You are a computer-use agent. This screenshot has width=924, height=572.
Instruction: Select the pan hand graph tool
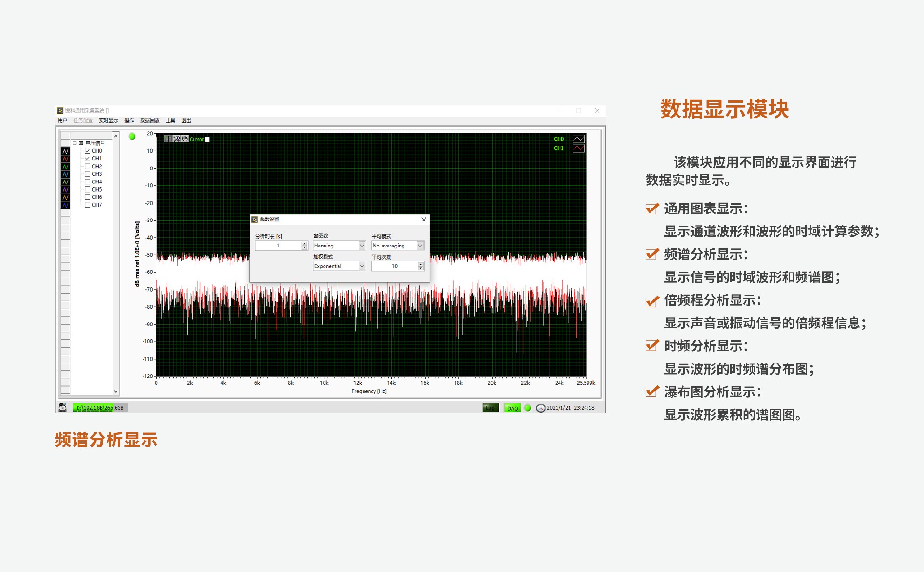coord(184,139)
